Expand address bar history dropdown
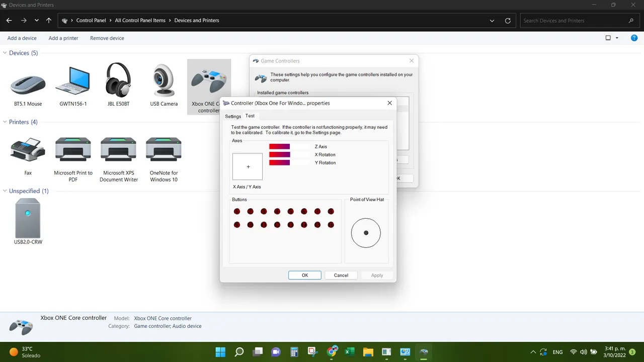The width and height of the screenshot is (644, 362). [x=492, y=21]
